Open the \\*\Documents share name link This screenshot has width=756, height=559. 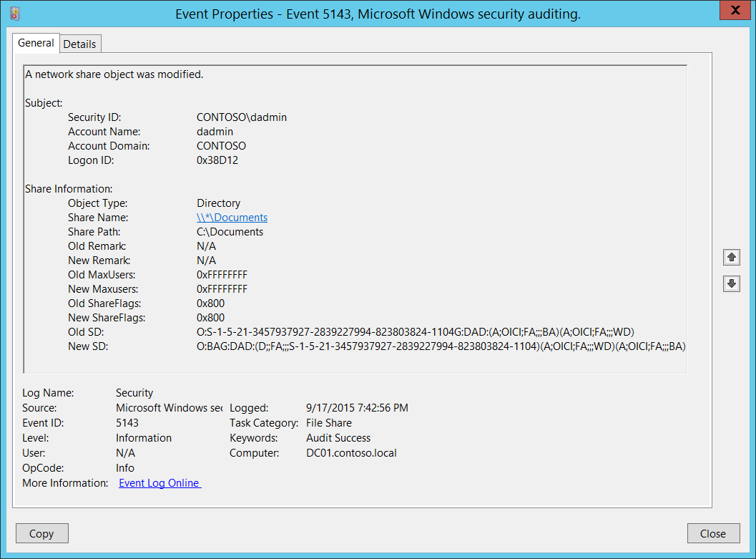point(232,218)
